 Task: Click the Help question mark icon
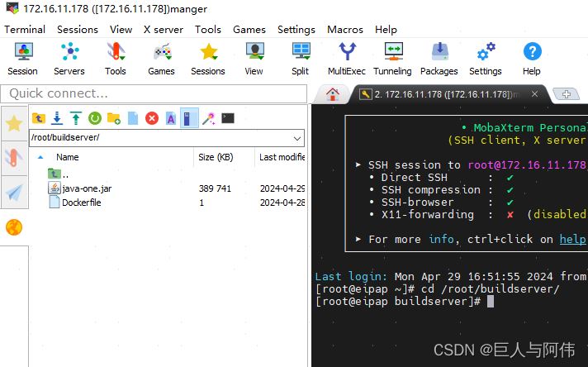(532, 59)
